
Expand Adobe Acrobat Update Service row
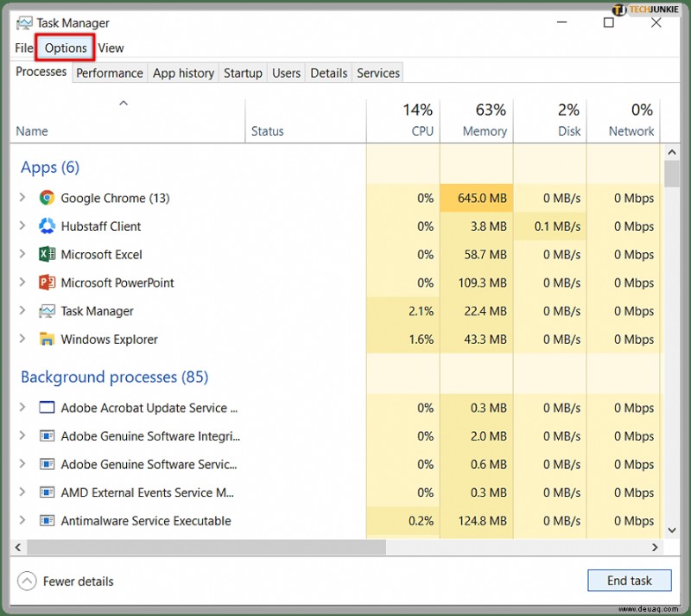tap(22, 408)
